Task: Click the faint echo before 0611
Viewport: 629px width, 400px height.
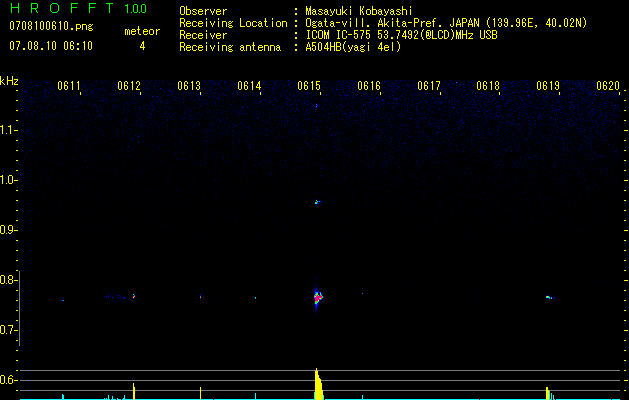Action: pos(63,300)
